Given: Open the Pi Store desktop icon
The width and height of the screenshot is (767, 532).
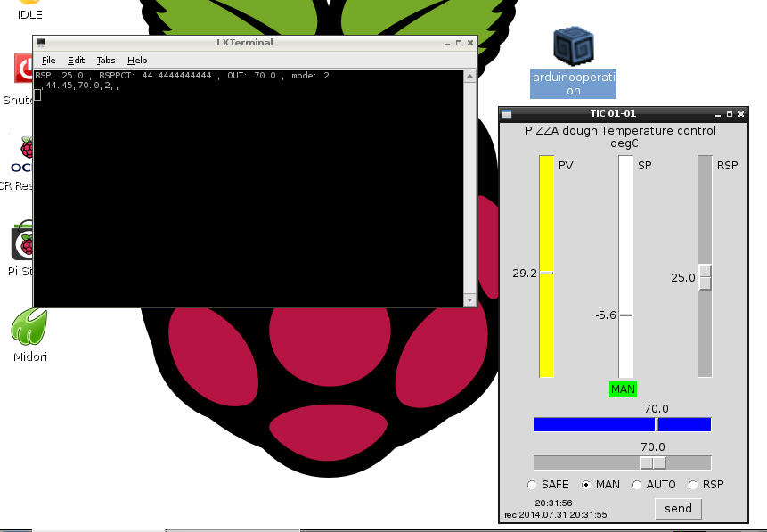Looking at the screenshot, I should [x=23, y=243].
